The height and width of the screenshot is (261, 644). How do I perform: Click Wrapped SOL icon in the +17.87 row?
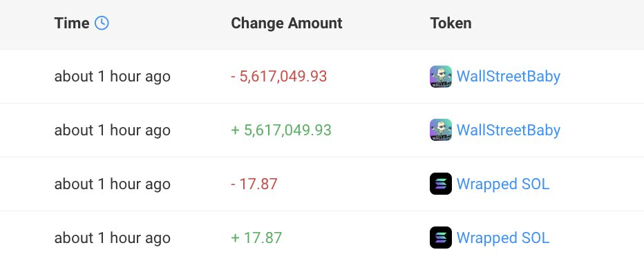441,238
